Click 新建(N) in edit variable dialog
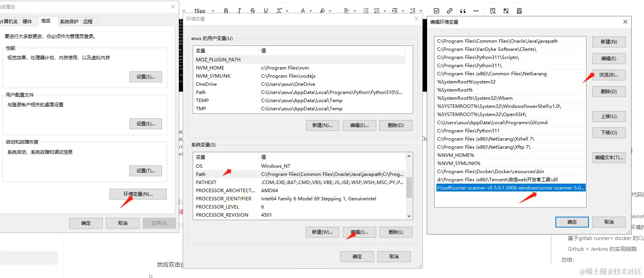 click(x=609, y=42)
